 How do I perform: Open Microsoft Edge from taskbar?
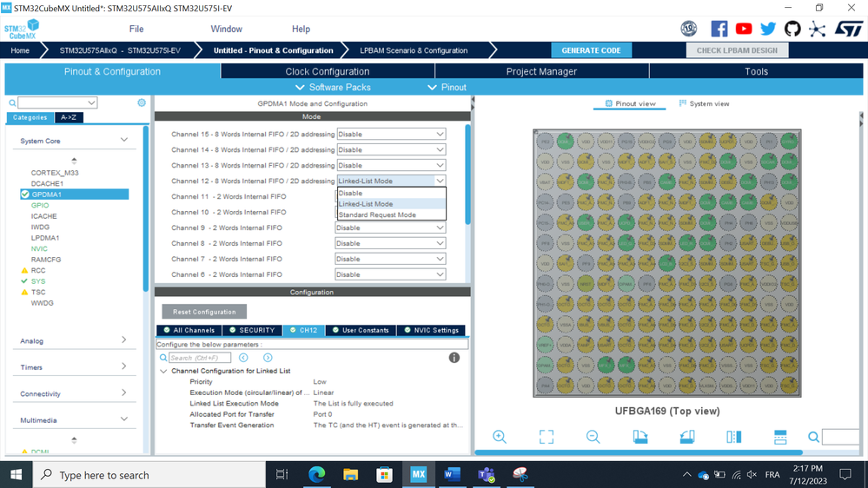coord(316,474)
